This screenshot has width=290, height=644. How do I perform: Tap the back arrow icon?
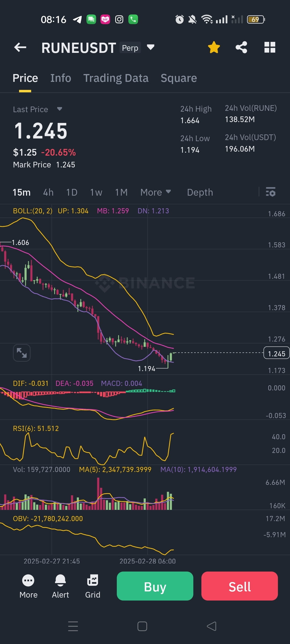(x=20, y=47)
